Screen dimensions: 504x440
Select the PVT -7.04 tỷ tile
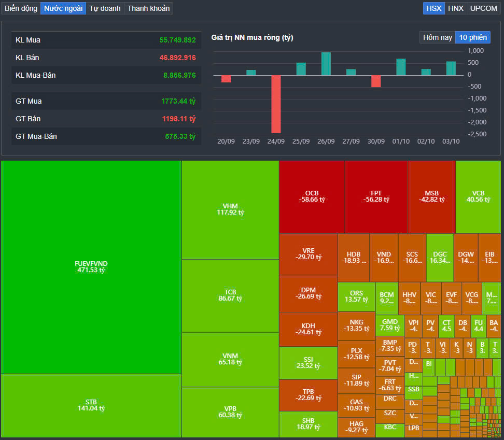coord(390,366)
